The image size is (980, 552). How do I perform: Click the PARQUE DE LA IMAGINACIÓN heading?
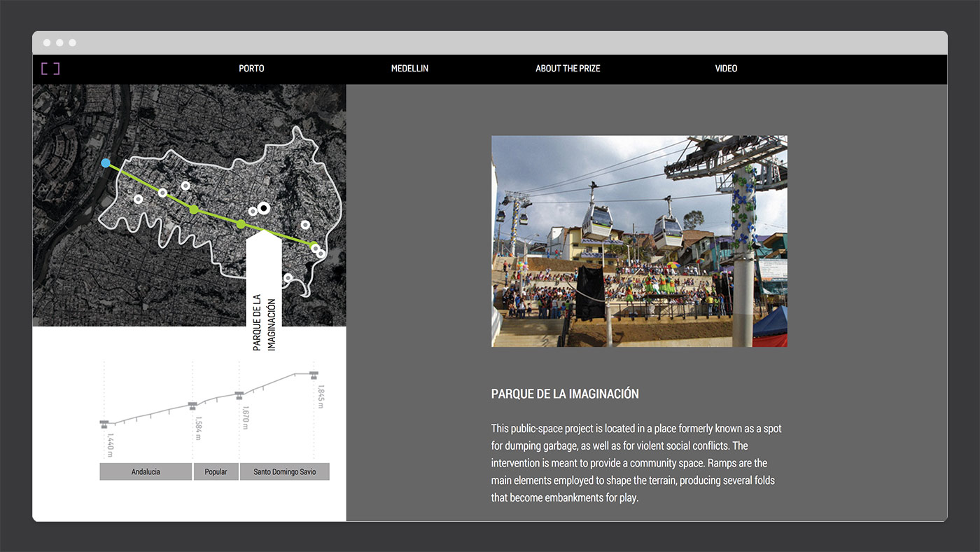point(565,394)
